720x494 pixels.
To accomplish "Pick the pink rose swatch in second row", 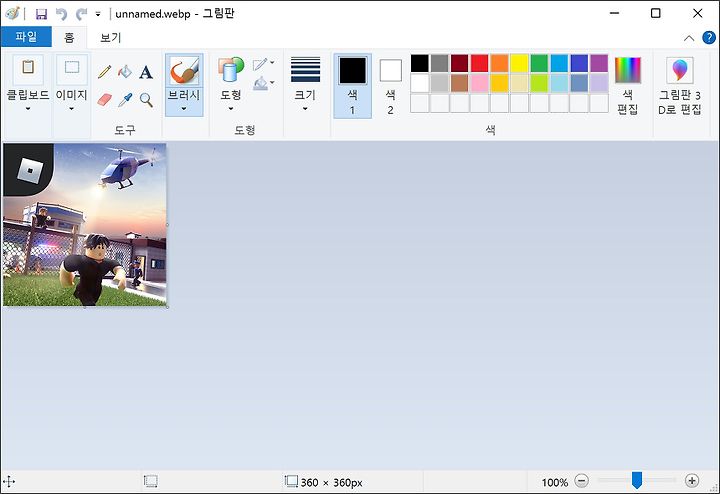I will pos(479,83).
